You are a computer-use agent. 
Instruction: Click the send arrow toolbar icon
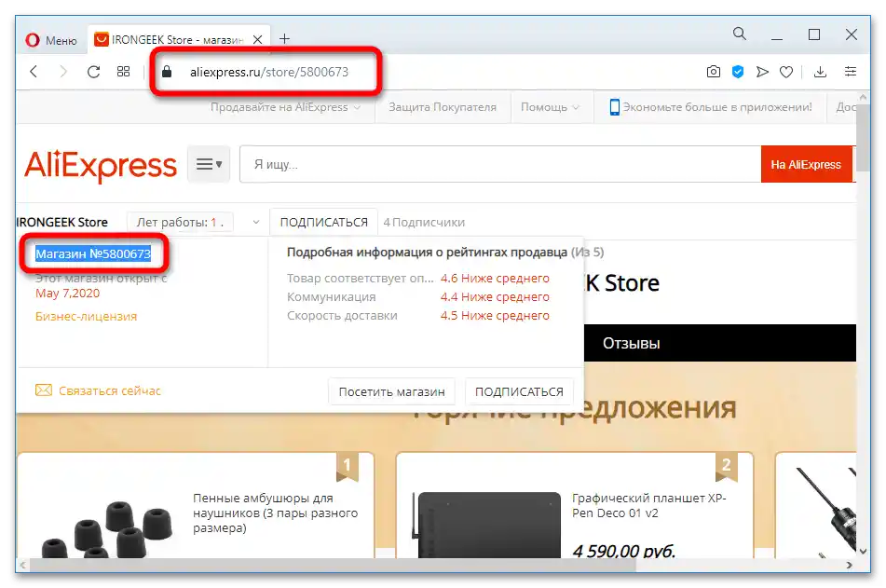pos(762,72)
